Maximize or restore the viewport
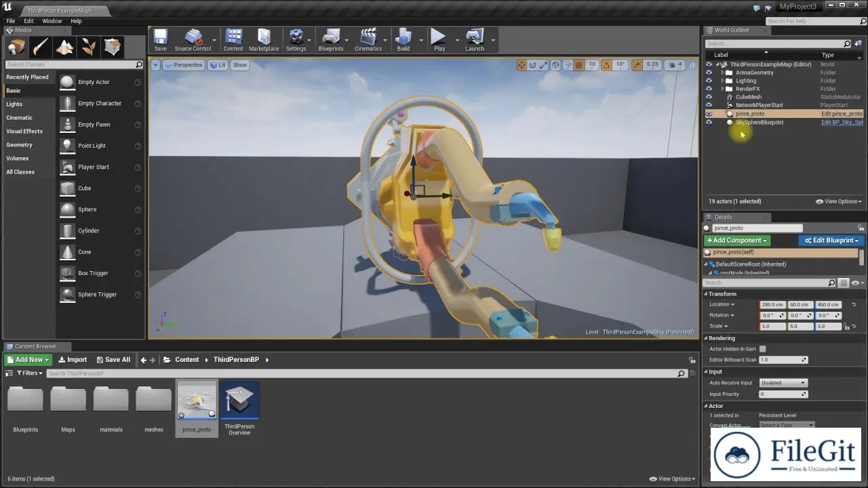The width and height of the screenshot is (868, 488). coord(692,65)
